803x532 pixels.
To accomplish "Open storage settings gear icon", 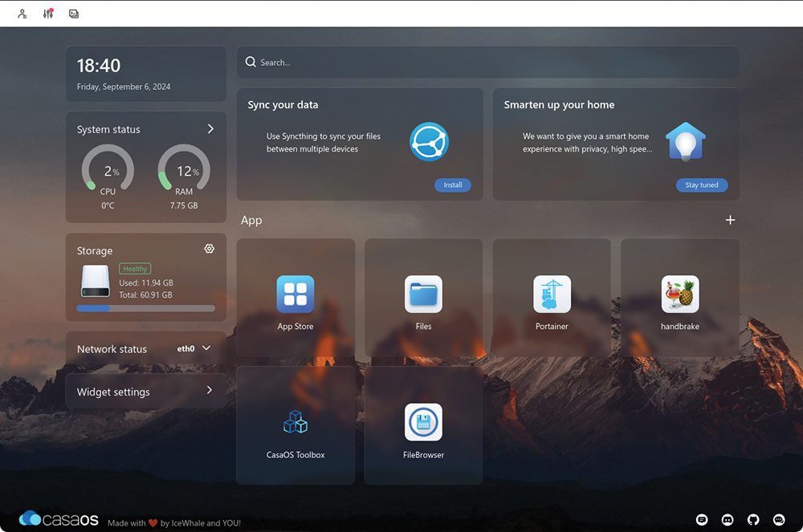I will (x=209, y=249).
